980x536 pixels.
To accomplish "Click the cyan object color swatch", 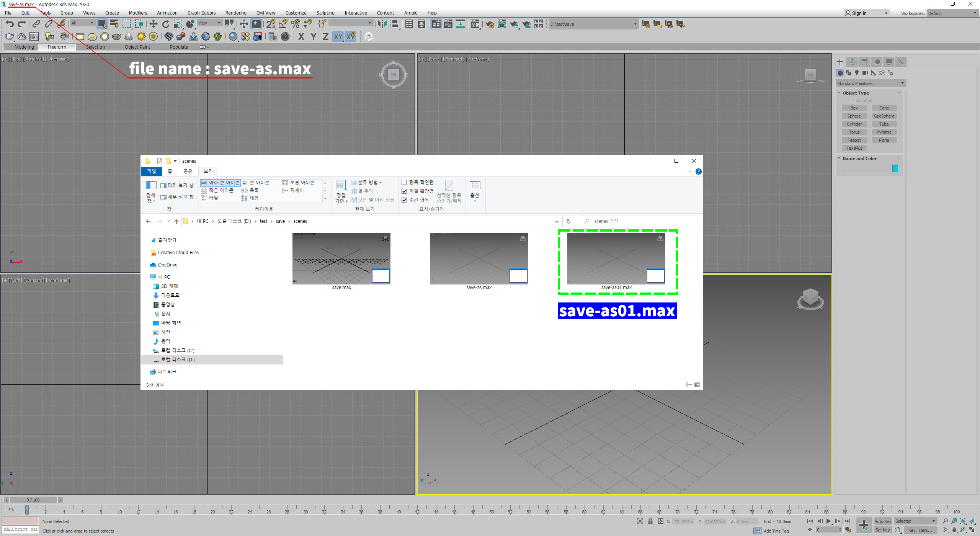I will pyautogui.click(x=895, y=168).
